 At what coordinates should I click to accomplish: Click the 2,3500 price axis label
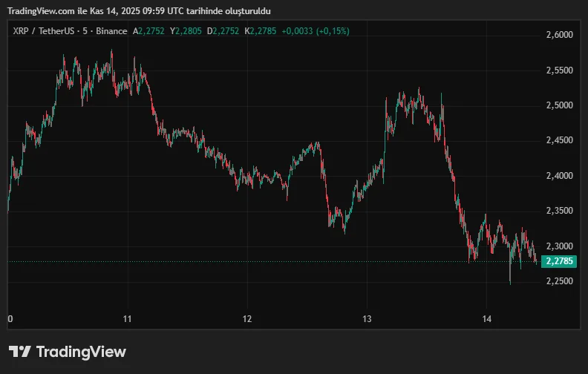[x=559, y=211]
